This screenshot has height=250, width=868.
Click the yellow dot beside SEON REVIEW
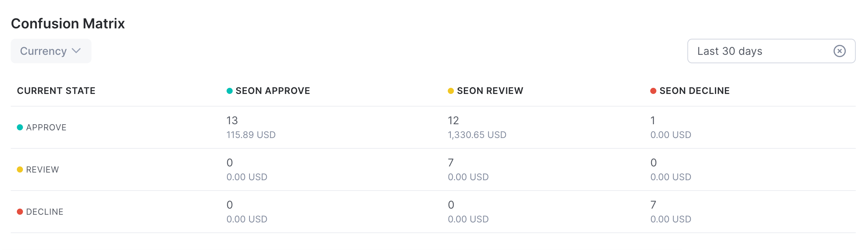coord(451,91)
